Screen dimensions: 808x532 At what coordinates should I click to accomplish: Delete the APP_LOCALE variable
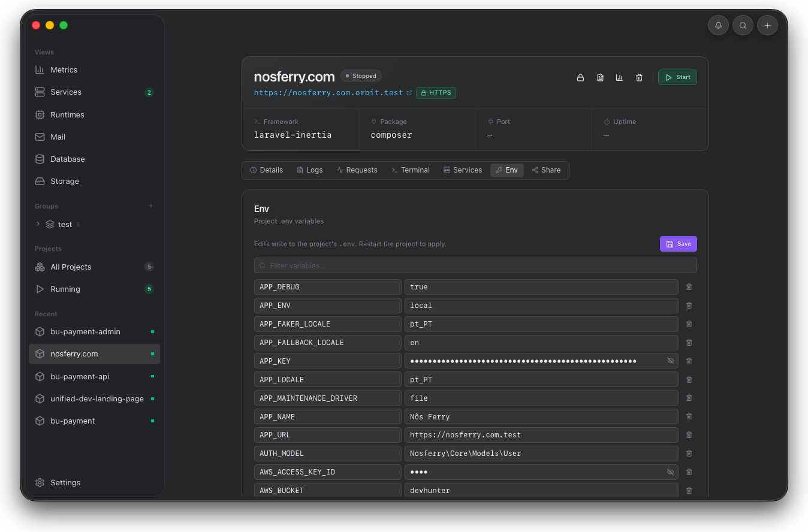[689, 380]
